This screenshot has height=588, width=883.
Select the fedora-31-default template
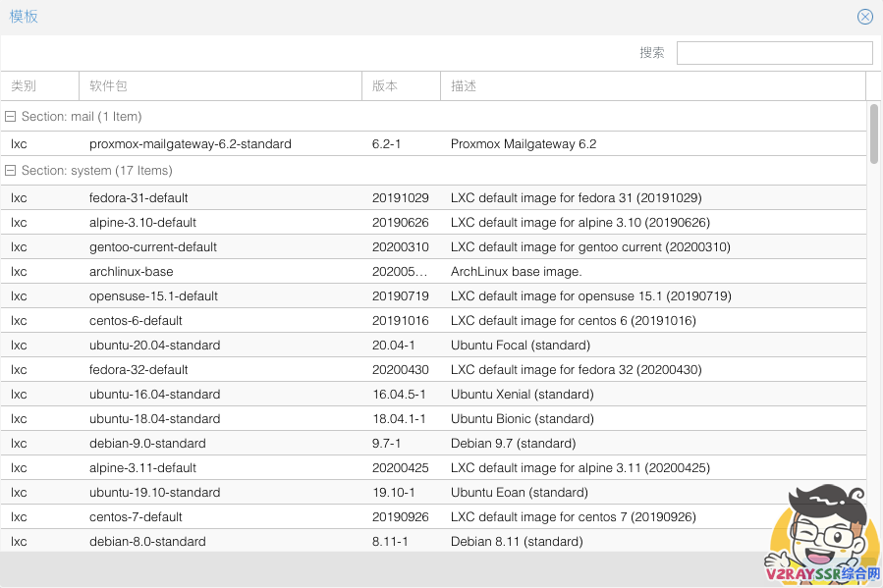[138, 198]
